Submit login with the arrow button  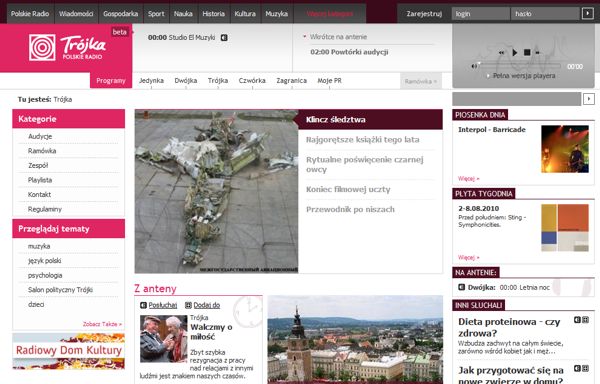(x=587, y=14)
